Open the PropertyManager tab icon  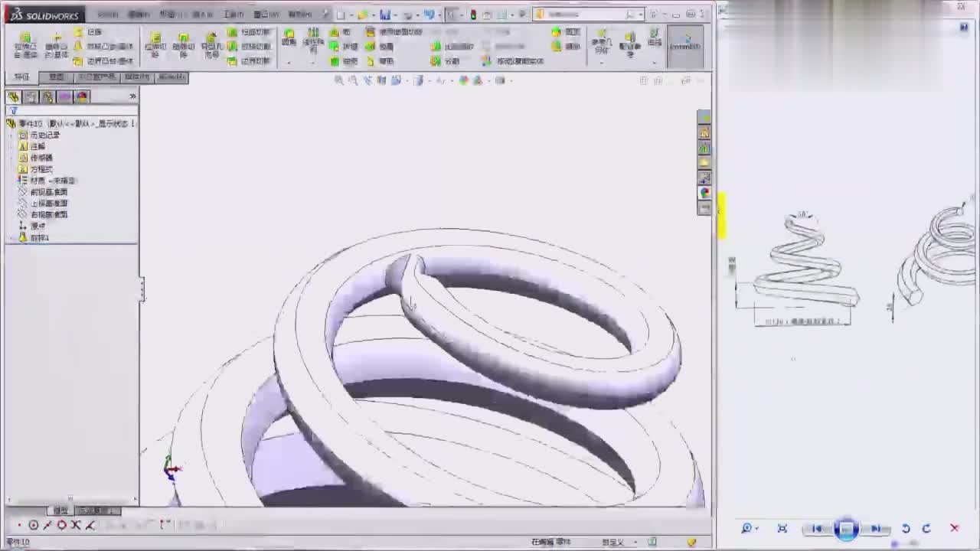(31, 96)
